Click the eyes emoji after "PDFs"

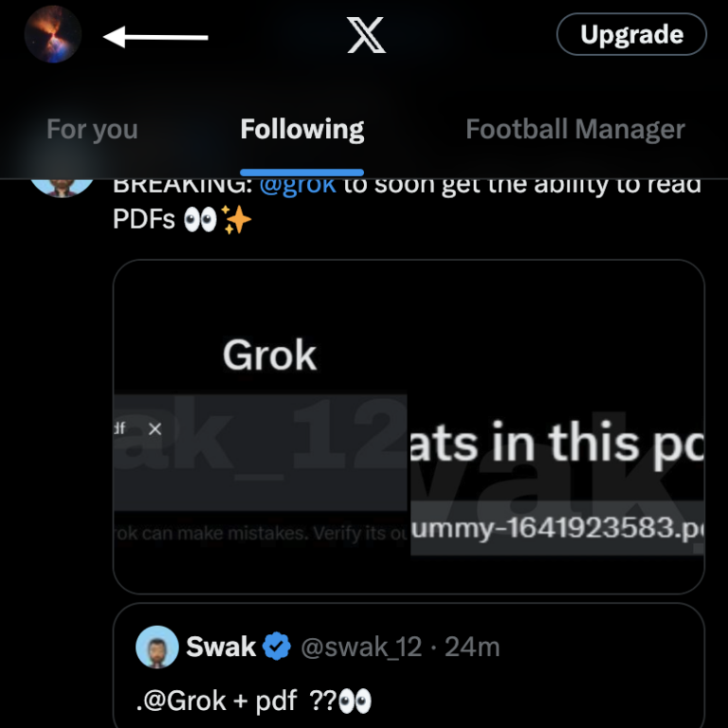click(x=199, y=220)
